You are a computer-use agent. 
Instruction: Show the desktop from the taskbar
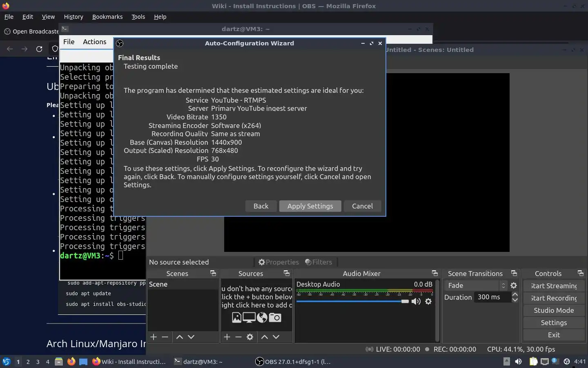[x=83, y=361]
